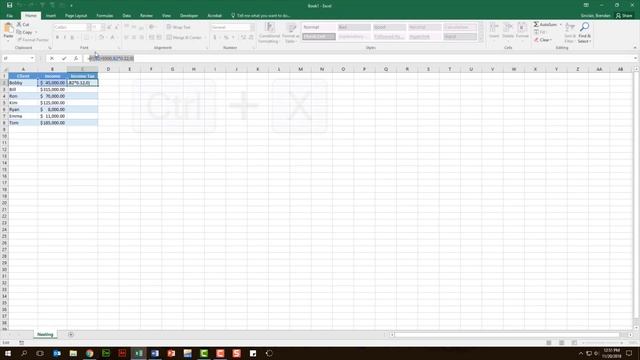Click the Merge & Center button
Image resolution: width=640 pixels, height=360 pixels.
tap(184, 38)
